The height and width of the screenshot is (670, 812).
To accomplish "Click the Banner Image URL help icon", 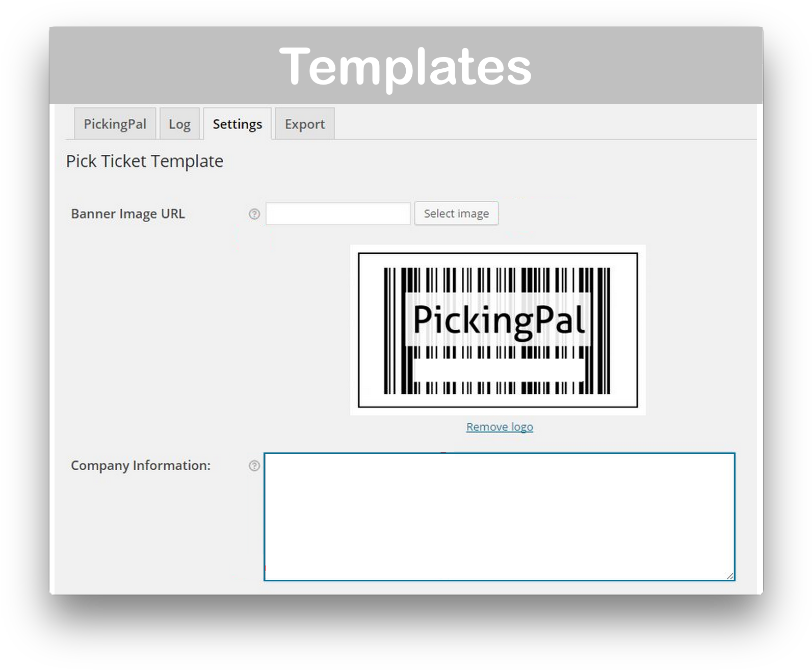I will tap(254, 214).
